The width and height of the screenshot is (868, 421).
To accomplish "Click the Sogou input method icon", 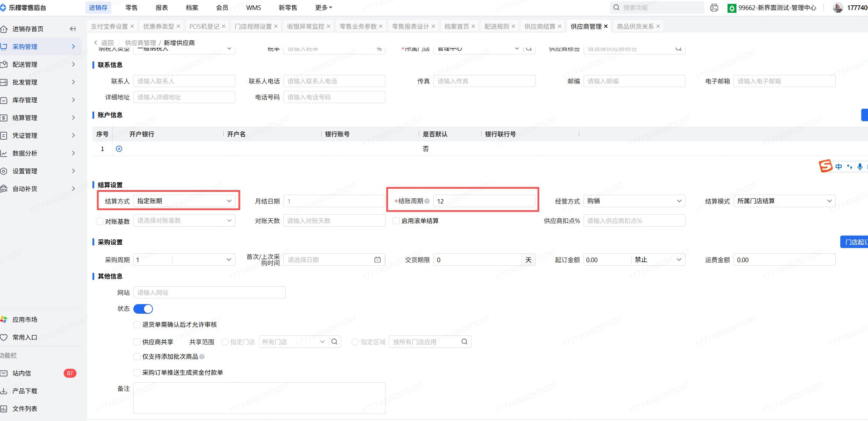I will point(826,166).
